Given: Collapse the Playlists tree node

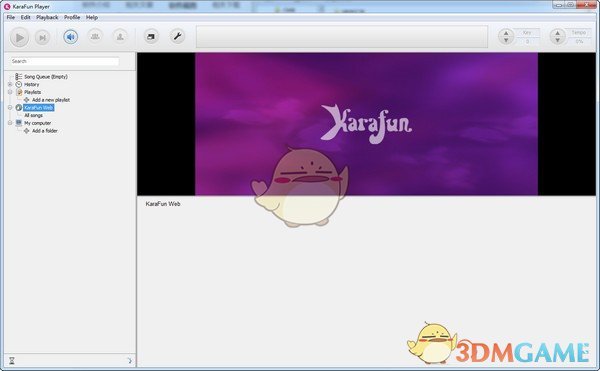Looking at the screenshot, I should point(10,92).
